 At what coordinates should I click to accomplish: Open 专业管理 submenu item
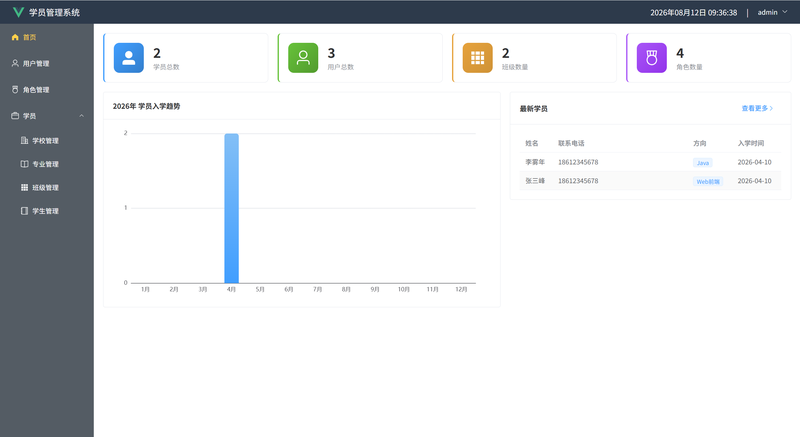[46, 164]
